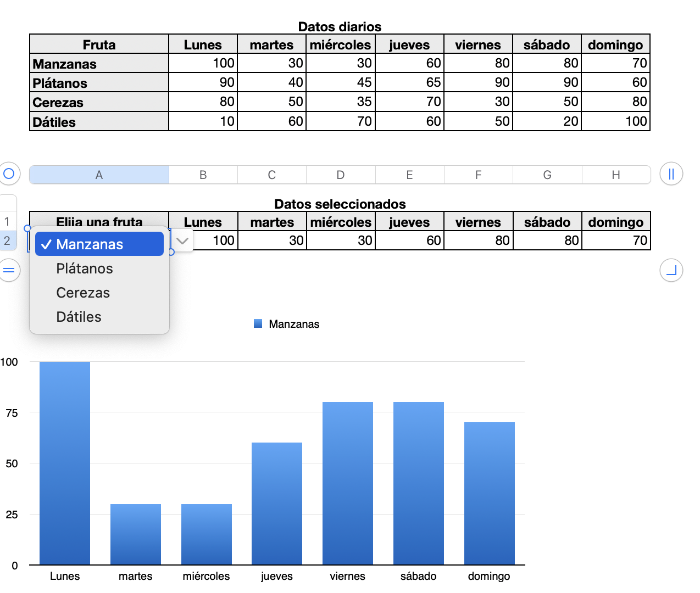700x593 pixels.
Task: Click the blue legend swatch for Manzanas
Action: coord(258,324)
